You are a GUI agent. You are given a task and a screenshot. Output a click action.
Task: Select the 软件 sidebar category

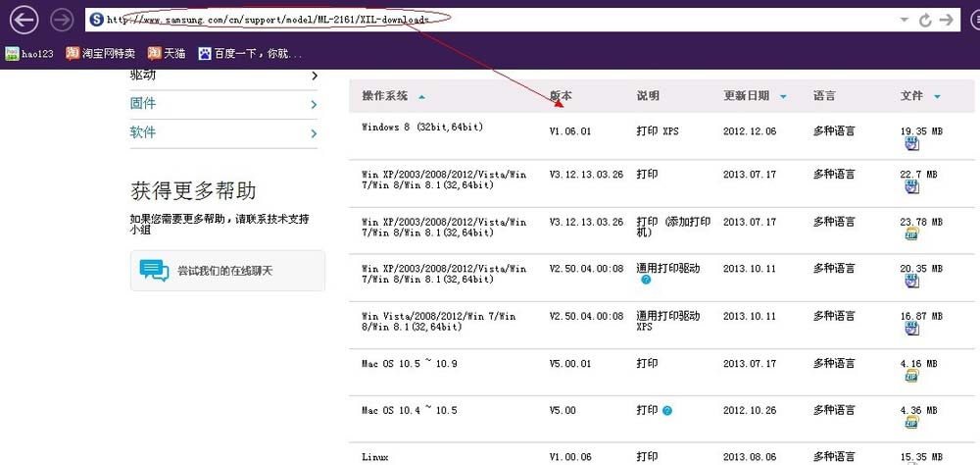pyautogui.click(x=143, y=132)
